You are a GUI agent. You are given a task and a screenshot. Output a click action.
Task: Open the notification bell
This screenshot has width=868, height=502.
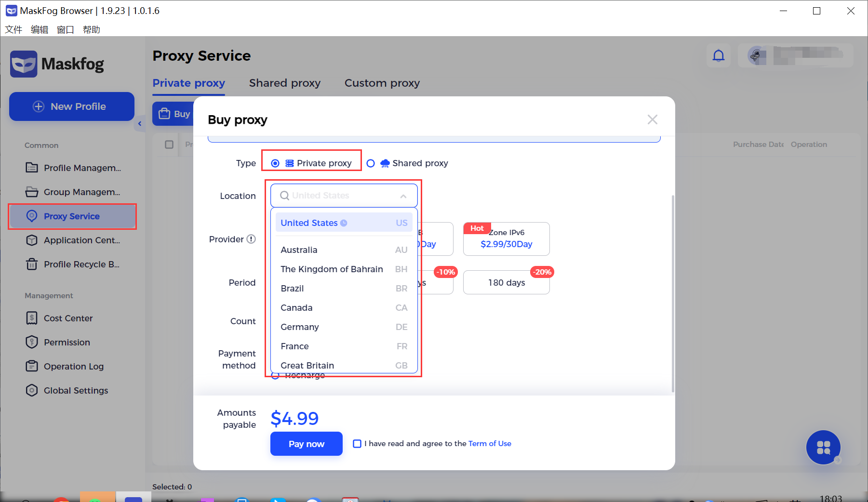coord(719,55)
